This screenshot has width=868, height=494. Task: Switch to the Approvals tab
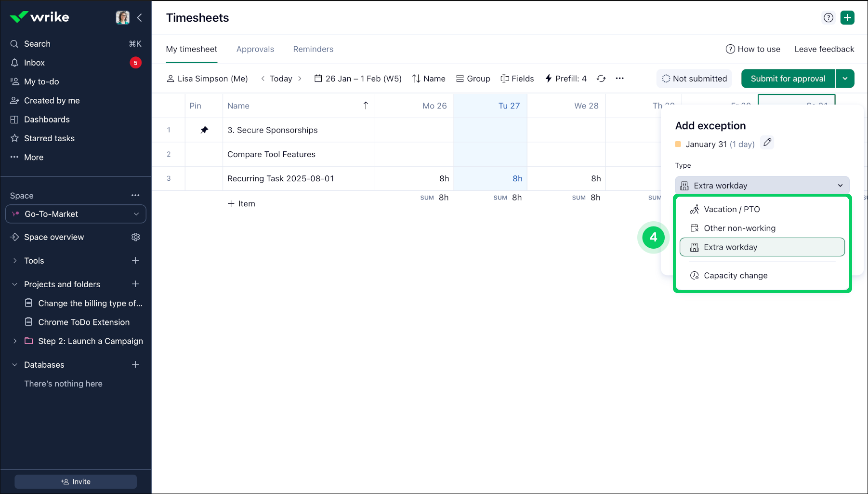click(x=255, y=49)
